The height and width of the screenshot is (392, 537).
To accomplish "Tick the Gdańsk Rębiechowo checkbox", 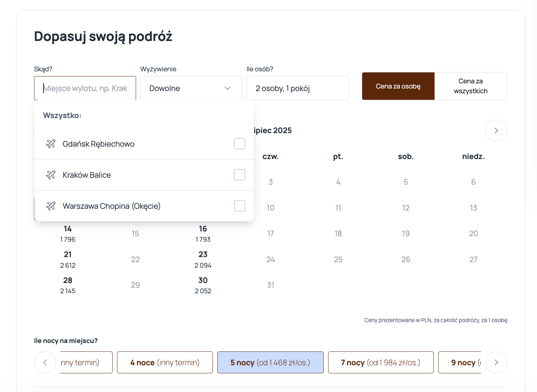I will pyautogui.click(x=240, y=144).
